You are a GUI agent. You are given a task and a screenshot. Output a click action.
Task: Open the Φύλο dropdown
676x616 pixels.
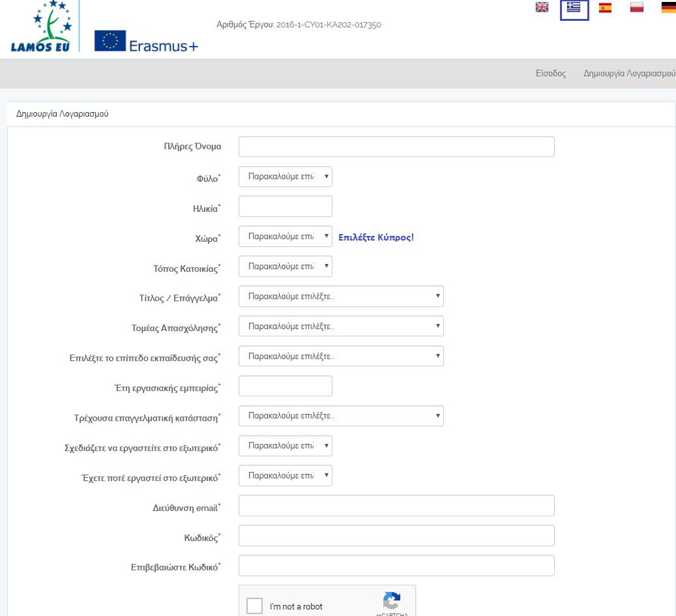click(286, 177)
